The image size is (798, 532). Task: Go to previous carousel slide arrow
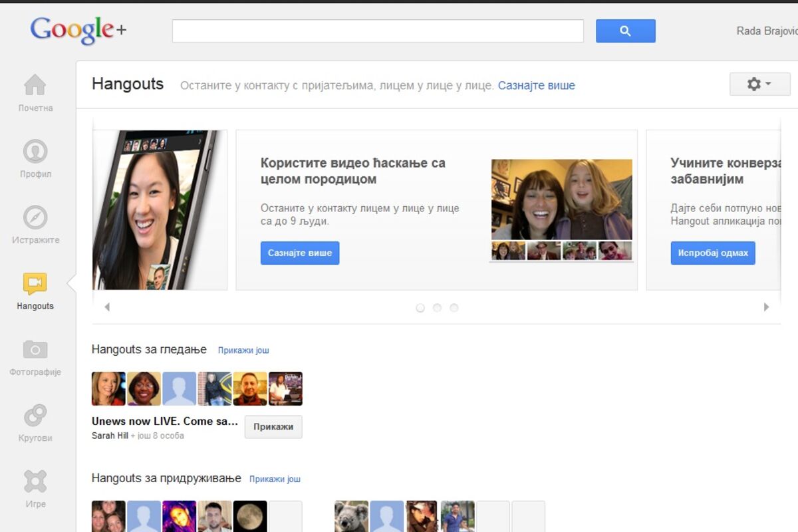[x=107, y=307]
